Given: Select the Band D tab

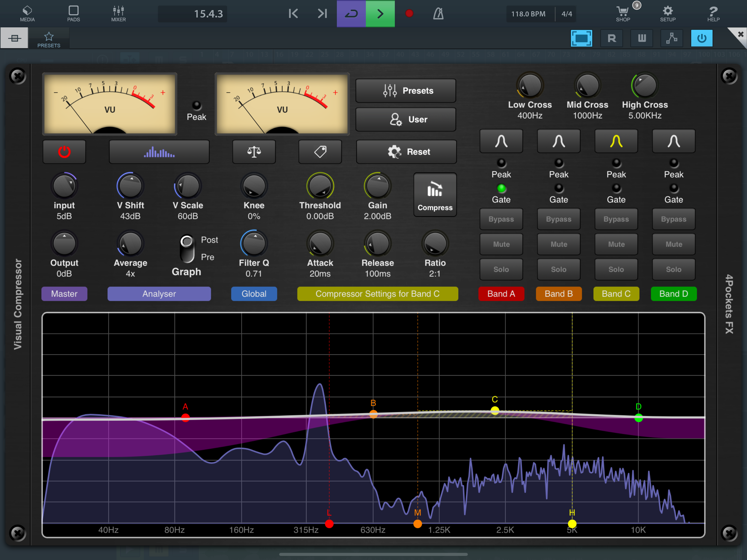Looking at the screenshot, I should (673, 293).
